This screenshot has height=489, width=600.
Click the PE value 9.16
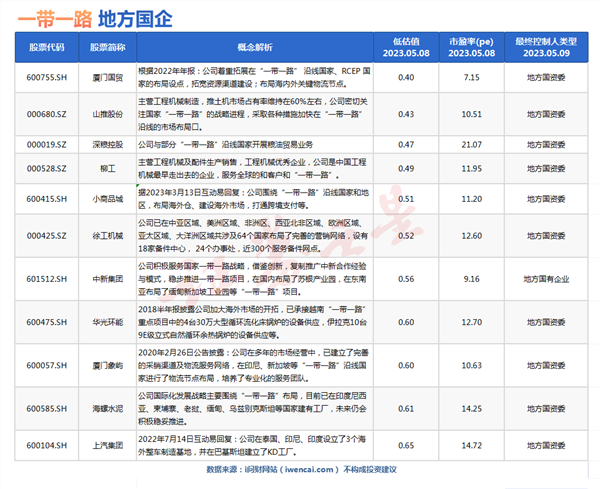coord(471,279)
